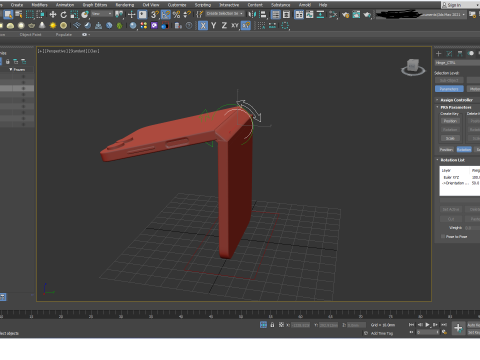The height and width of the screenshot is (360, 480).
Task: Open the reference coordinate system dropdown
Action: 102,14
